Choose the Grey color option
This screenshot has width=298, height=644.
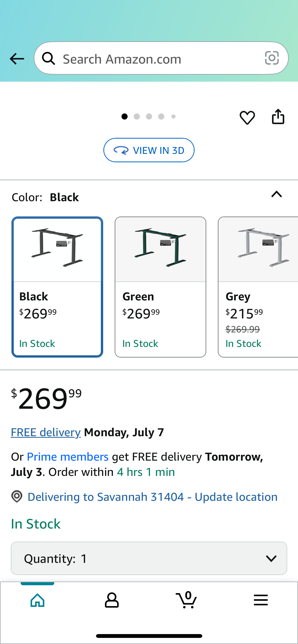tap(258, 287)
